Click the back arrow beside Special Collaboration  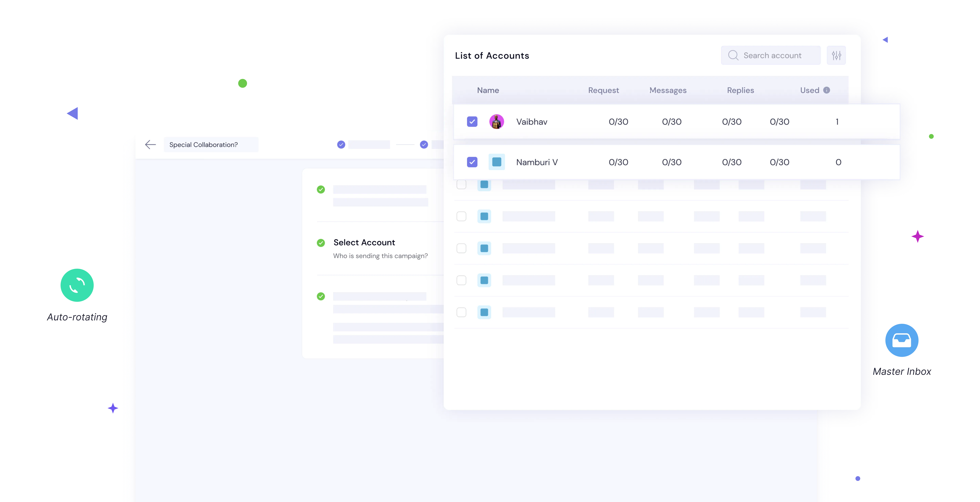150,145
